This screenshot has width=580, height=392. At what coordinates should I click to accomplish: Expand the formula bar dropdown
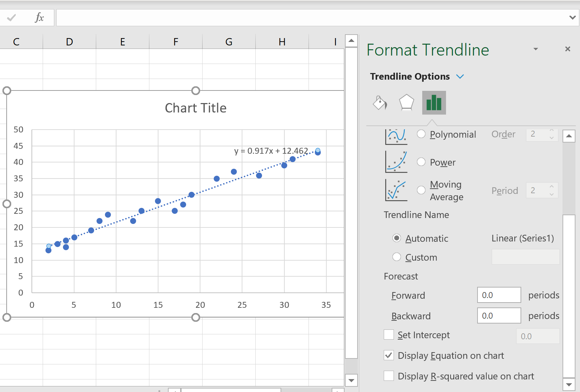[x=572, y=17]
